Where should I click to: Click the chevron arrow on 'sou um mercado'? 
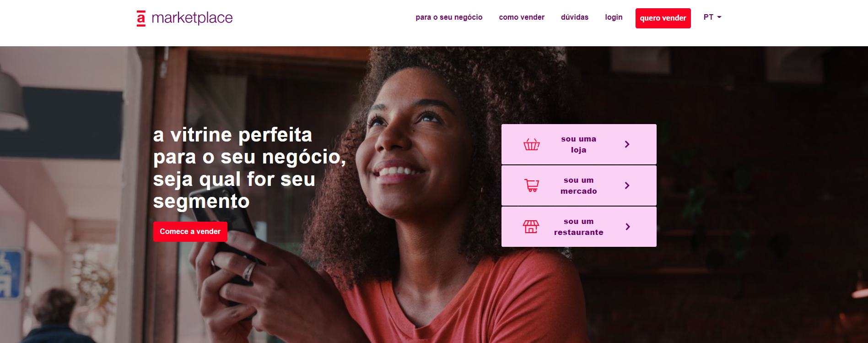coord(627,185)
